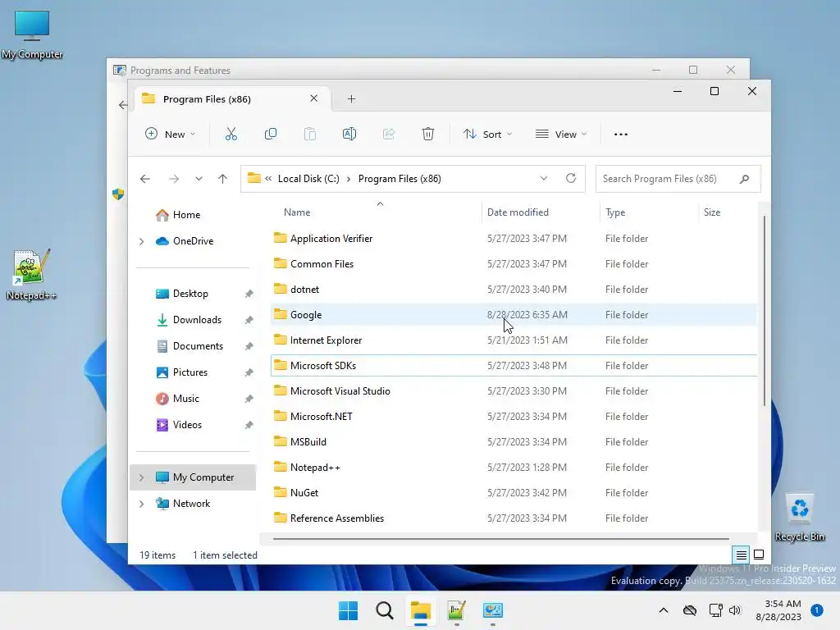Select the Internet Explorer folder

(x=514, y=340)
